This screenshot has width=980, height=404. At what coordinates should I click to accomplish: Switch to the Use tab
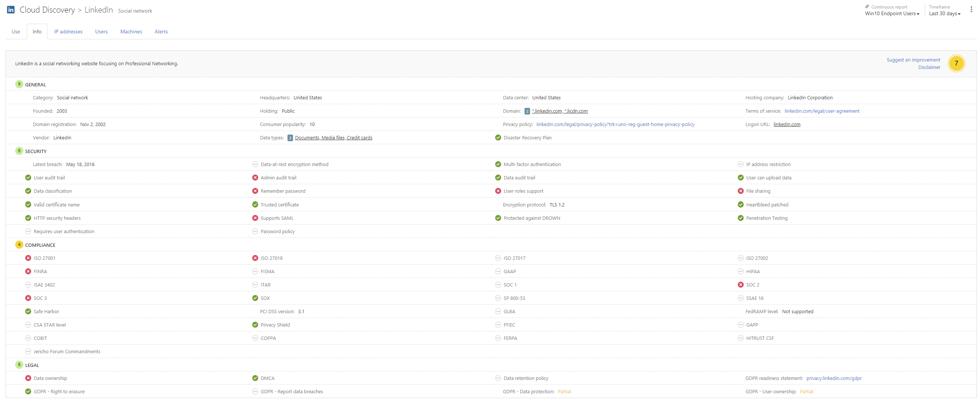(16, 32)
